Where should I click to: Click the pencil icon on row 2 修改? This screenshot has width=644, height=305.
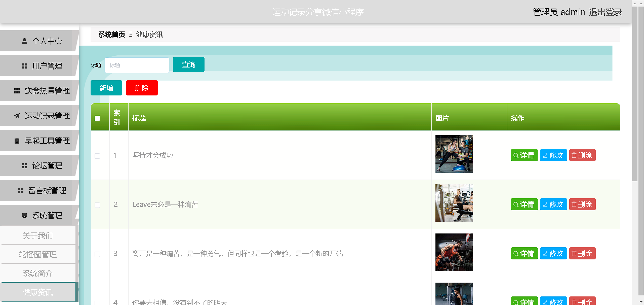(545, 205)
